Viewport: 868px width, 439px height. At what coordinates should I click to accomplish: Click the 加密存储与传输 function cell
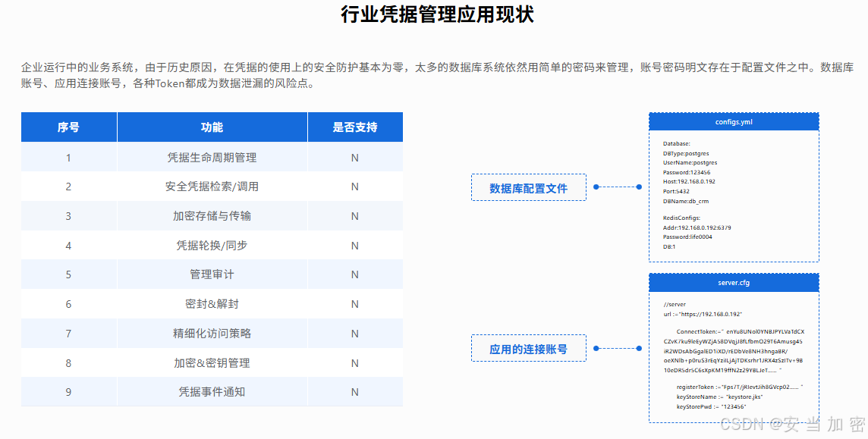point(212,216)
